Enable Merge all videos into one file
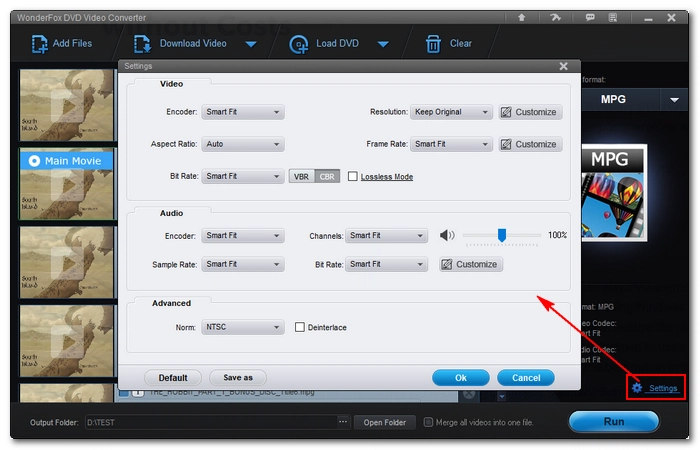 click(x=428, y=422)
